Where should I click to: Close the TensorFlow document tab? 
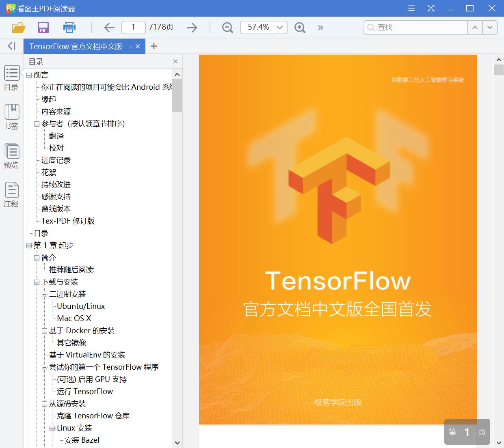[138, 46]
